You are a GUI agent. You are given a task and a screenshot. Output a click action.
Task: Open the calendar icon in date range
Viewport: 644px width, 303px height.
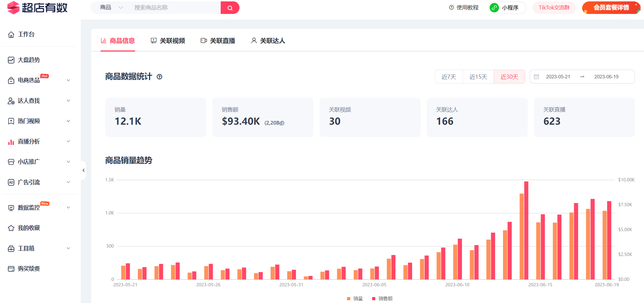click(536, 77)
